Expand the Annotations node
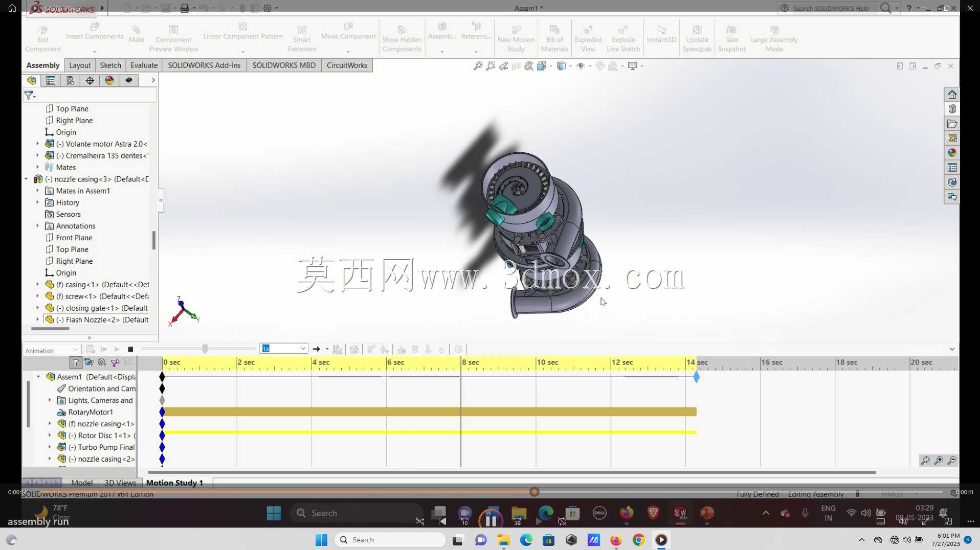980x550 pixels. coord(37,226)
